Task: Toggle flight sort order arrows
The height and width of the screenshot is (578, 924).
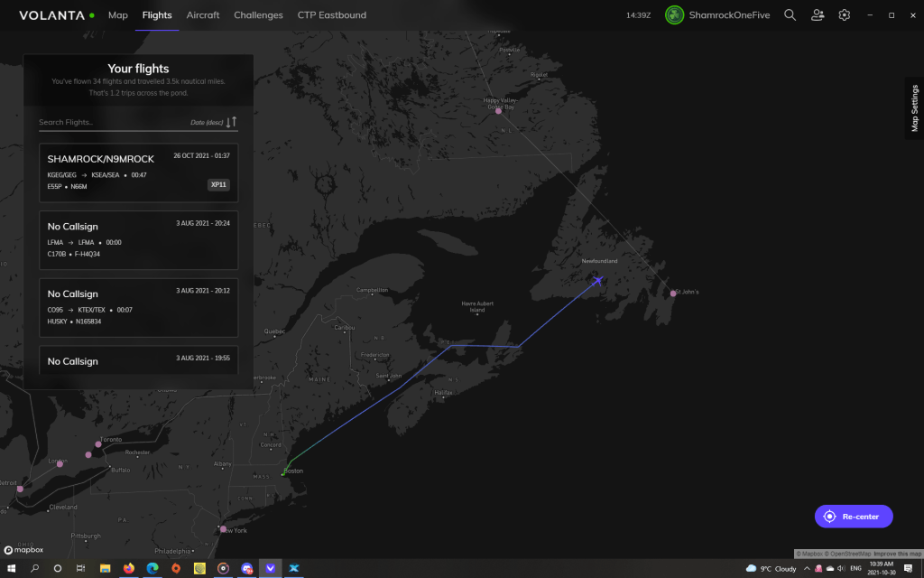Action: point(232,122)
